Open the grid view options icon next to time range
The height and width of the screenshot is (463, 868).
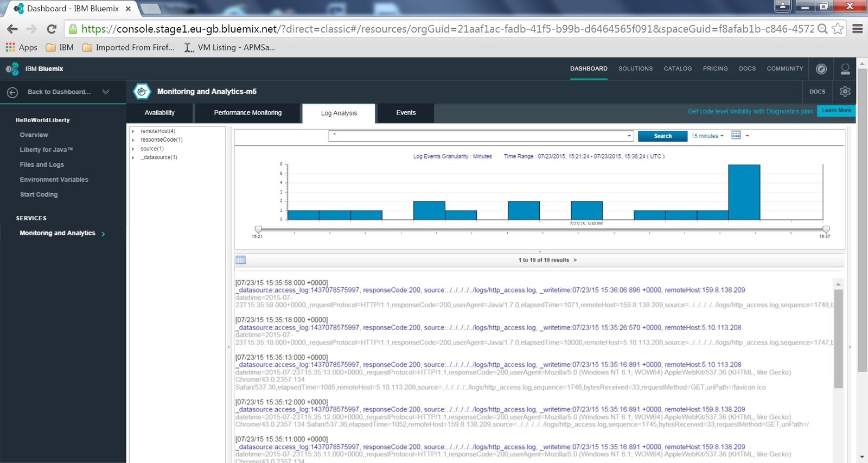[x=736, y=135]
